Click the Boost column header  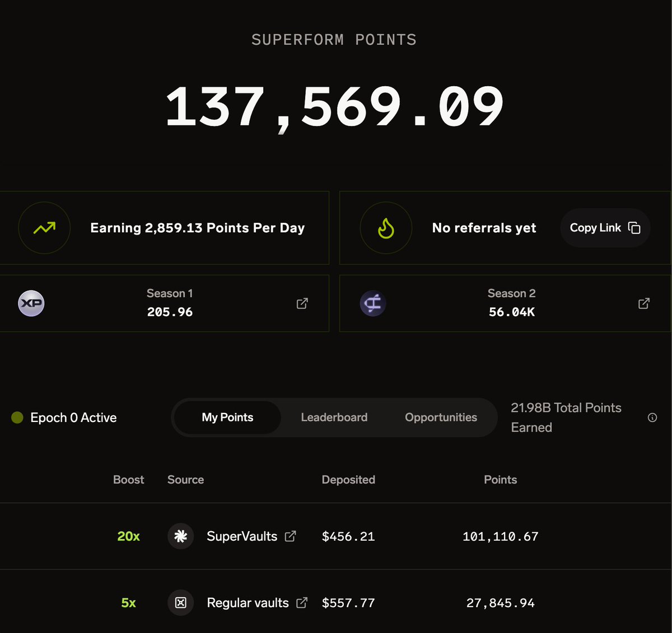pos(129,480)
